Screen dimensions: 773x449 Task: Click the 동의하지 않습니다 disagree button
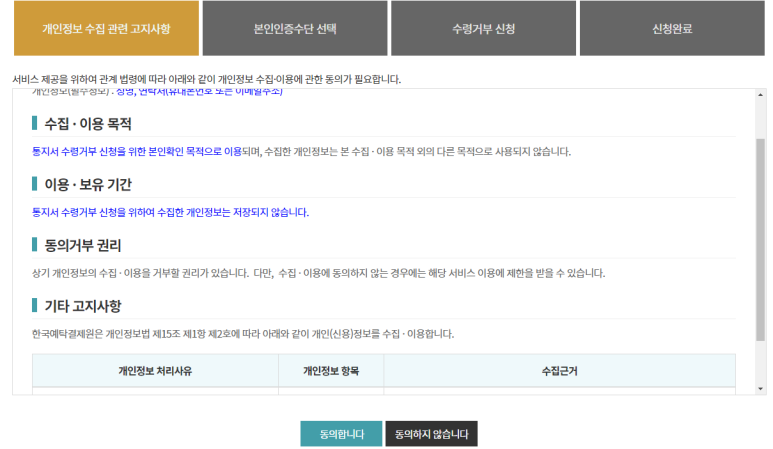[x=431, y=434]
